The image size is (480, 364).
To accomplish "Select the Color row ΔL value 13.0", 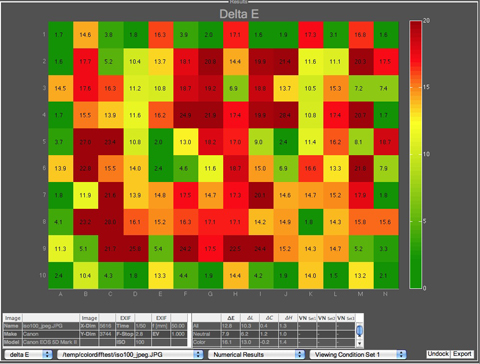I will [x=250, y=342].
